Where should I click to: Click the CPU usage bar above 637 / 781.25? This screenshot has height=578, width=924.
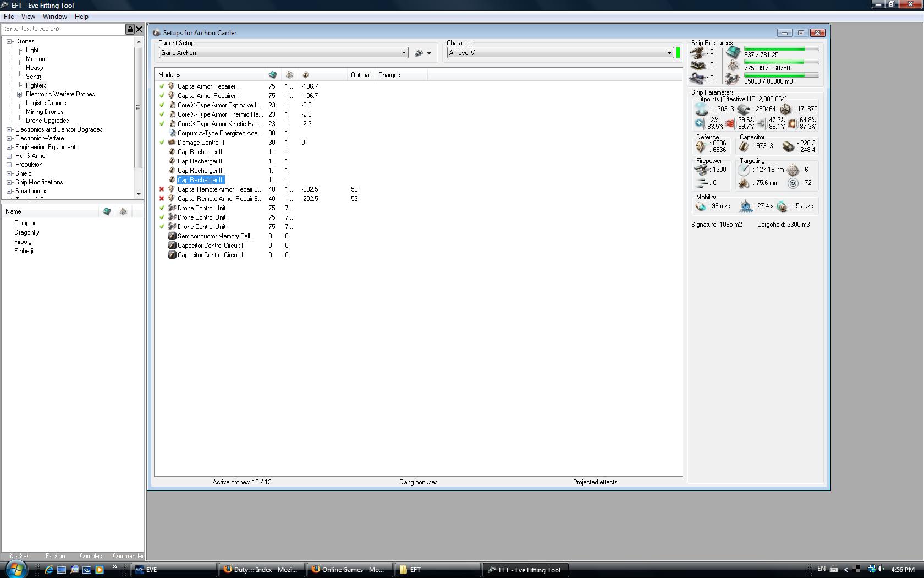click(782, 49)
